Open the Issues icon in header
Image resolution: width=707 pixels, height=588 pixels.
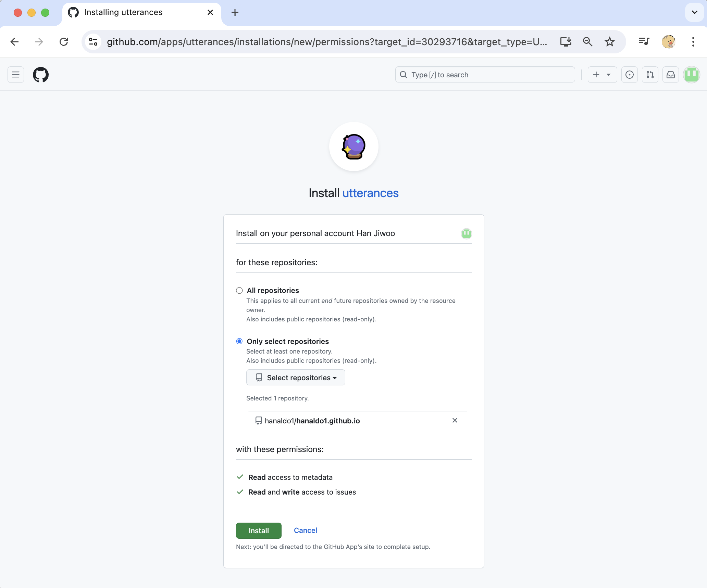click(x=629, y=75)
